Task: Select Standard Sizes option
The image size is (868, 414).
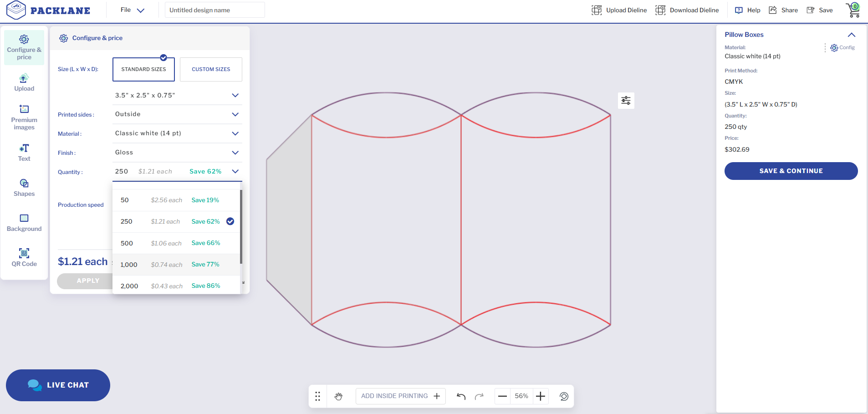Action: [143, 69]
